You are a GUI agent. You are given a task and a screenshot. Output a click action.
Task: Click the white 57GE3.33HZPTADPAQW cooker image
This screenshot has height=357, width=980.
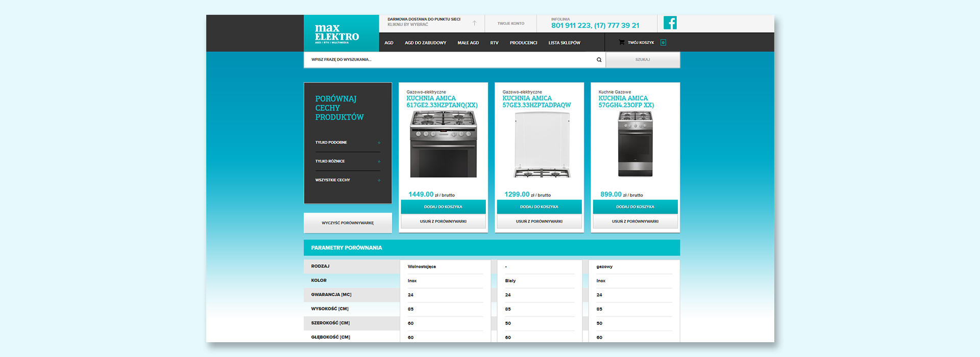point(541,144)
